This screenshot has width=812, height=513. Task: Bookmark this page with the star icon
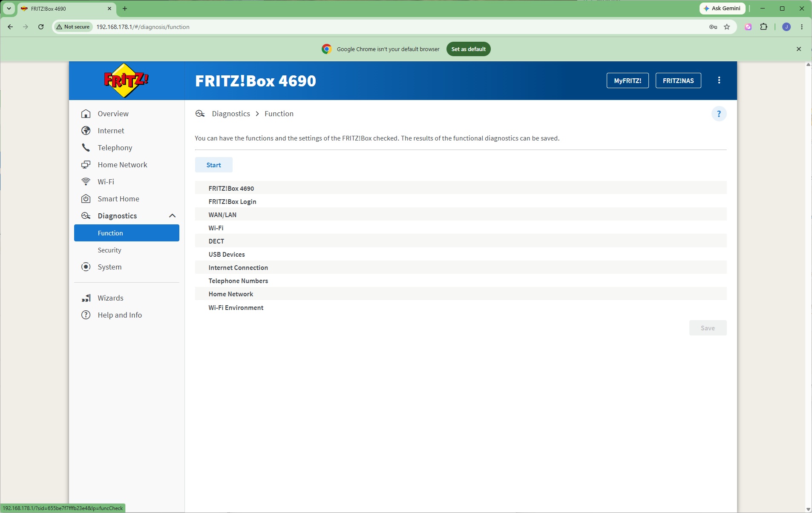[x=727, y=27]
